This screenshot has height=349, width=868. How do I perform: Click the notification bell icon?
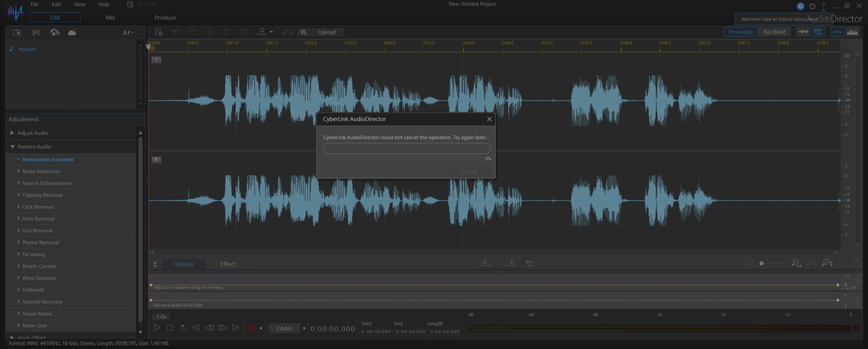coord(801,5)
